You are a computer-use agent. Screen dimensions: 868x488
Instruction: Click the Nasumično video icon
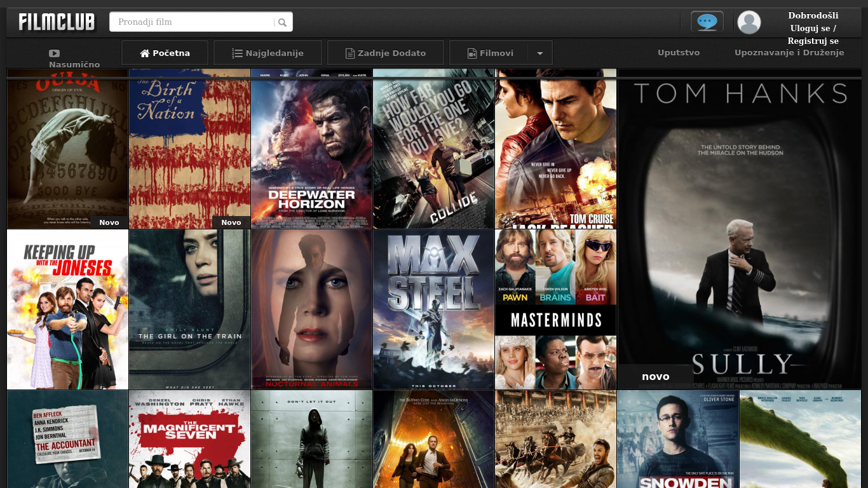point(55,53)
